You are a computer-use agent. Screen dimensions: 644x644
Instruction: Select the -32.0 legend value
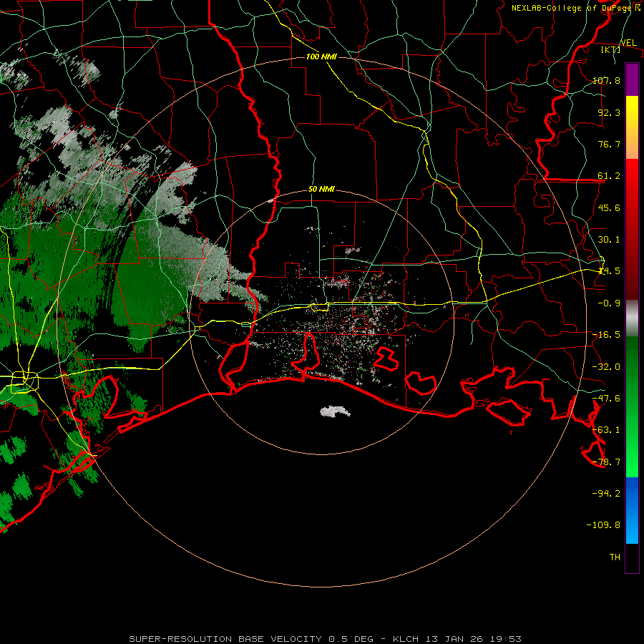coord(606,367)
